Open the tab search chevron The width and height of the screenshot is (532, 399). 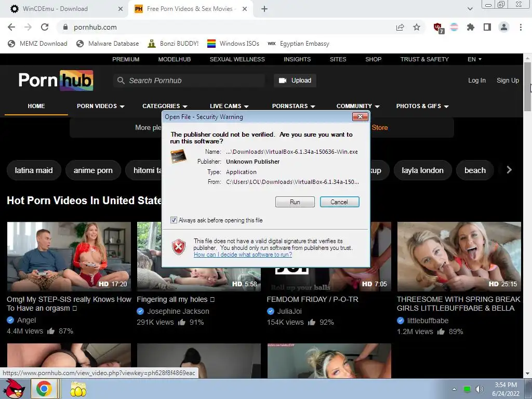(x=470, y=9)
